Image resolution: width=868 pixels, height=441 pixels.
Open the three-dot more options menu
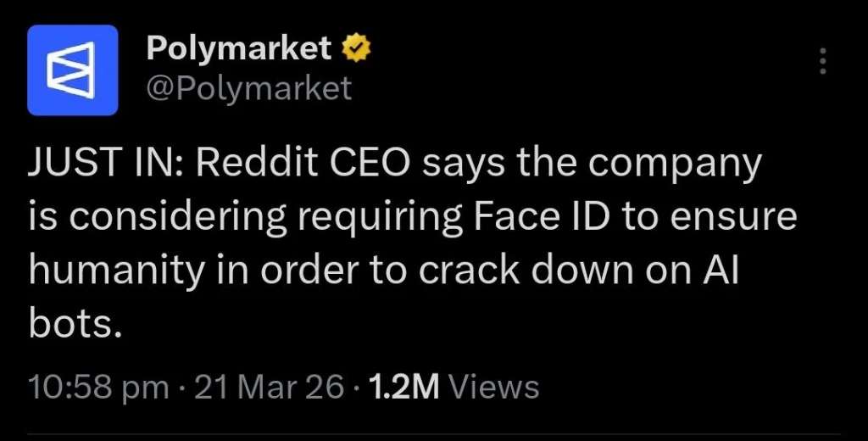point(821,61)
